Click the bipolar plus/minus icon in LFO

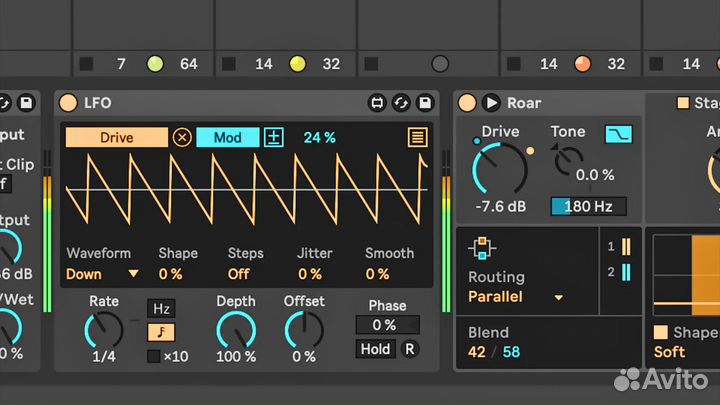pos(274,137)
